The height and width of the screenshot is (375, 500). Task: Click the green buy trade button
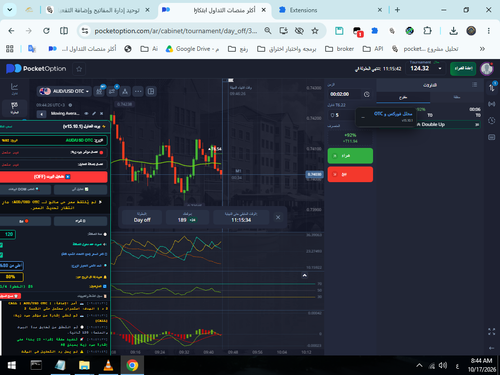350,156
